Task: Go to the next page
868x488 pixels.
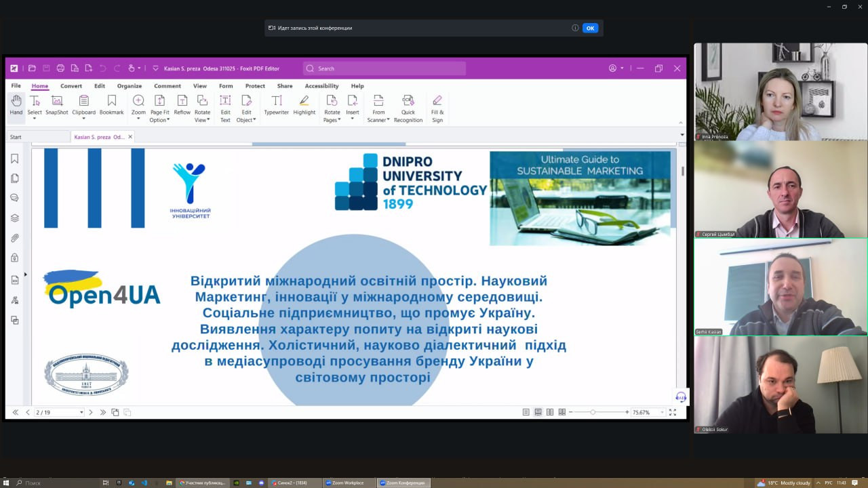Action: (91, 412)
